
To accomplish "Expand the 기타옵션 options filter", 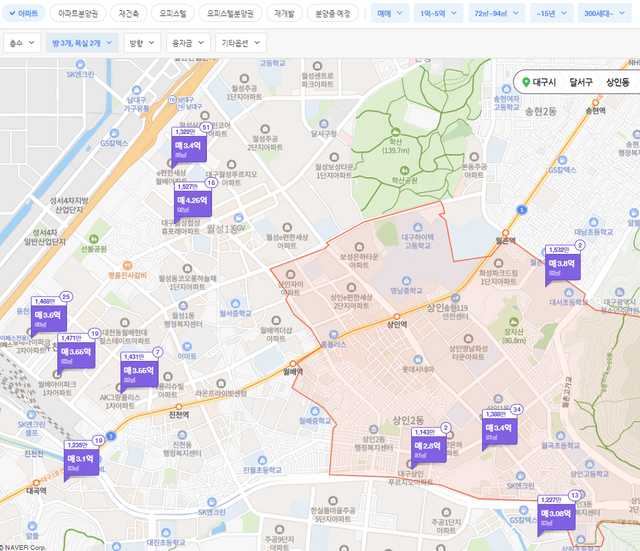I will point(241,43).
